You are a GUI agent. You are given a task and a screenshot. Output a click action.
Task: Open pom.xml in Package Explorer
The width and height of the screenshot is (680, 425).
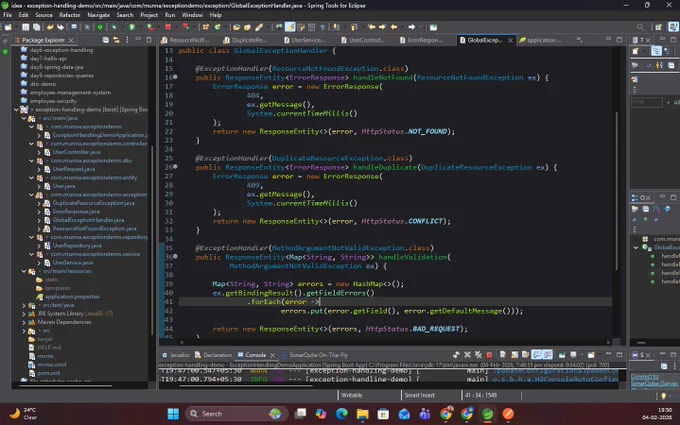click(x=49, y=373)
